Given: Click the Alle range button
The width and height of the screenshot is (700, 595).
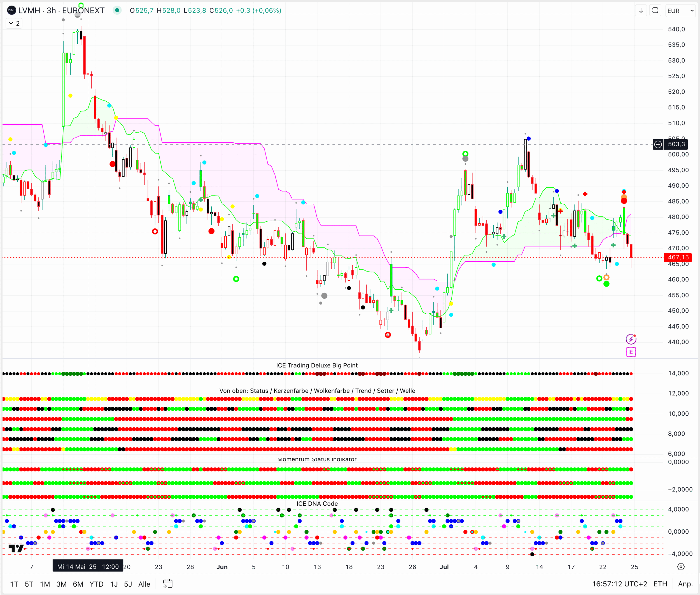Looking at the screenshot, I should (x=144, y=584).
